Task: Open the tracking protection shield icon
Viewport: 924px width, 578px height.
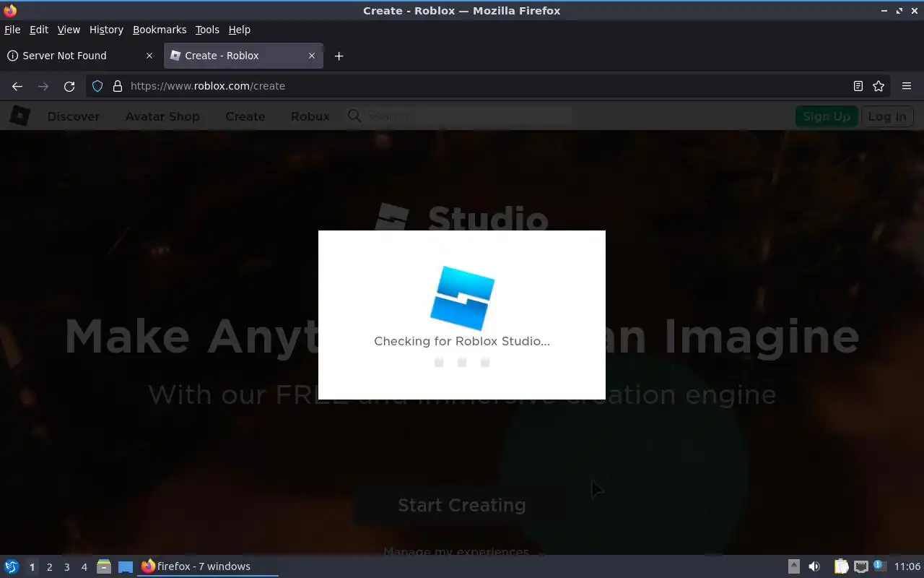Action: tap(97, 86)
